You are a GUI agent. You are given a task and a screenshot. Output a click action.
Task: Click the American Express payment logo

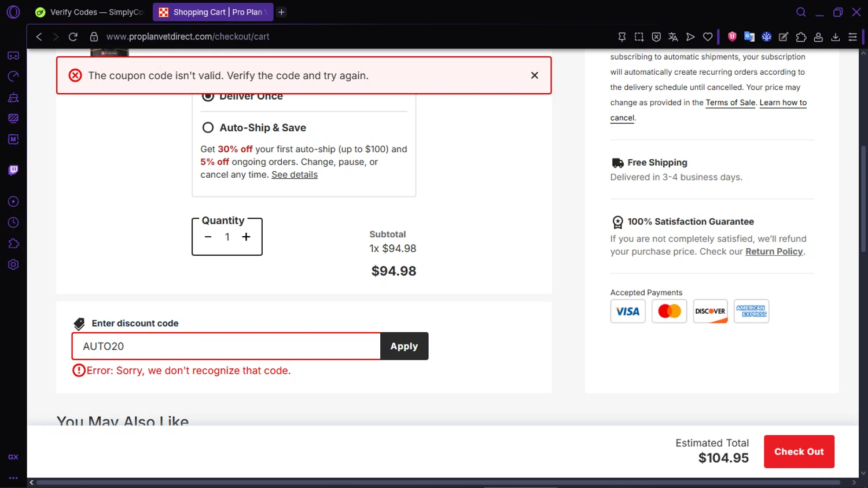point(751,311)
